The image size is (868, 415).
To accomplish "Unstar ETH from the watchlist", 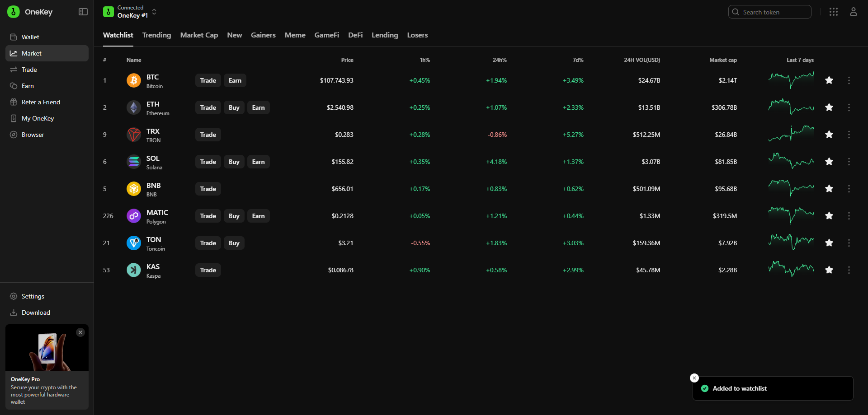I will (829, 107).
